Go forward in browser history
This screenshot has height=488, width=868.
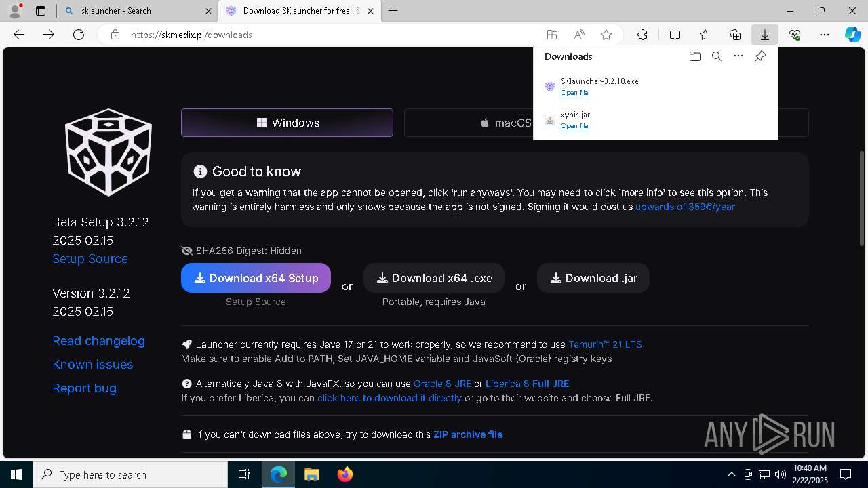click(x=49, y=35)
